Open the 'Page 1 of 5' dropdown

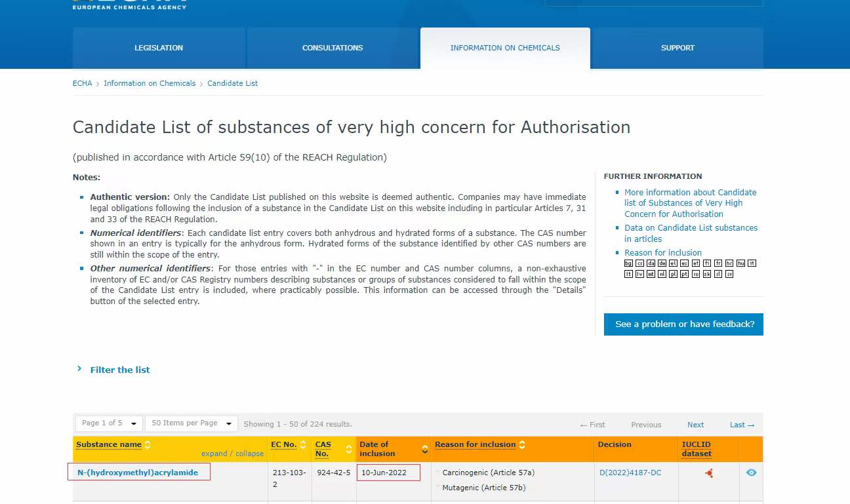(109, 423)
